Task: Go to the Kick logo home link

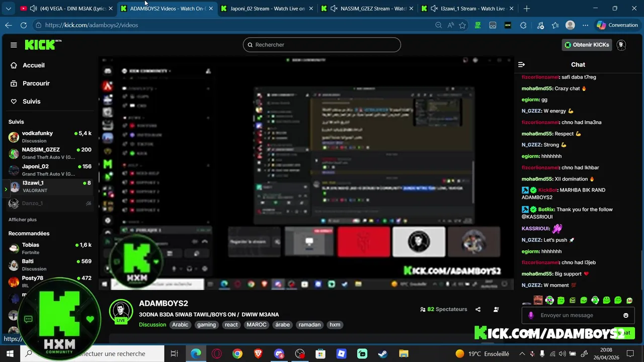Action: tap(43, 45)
